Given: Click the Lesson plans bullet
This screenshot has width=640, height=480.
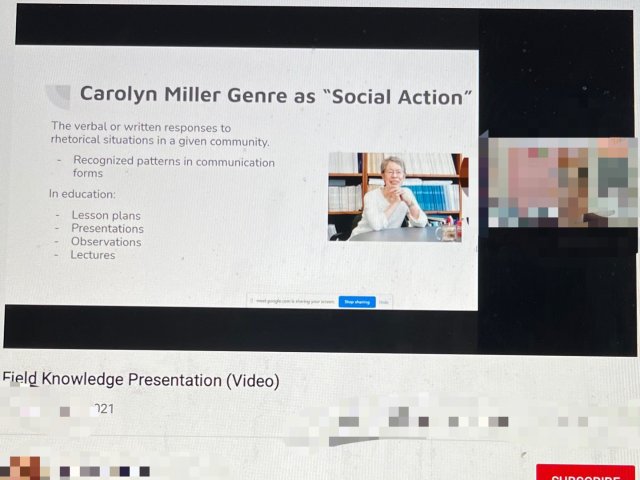Looking at the screenshot, I should (105, 215).
